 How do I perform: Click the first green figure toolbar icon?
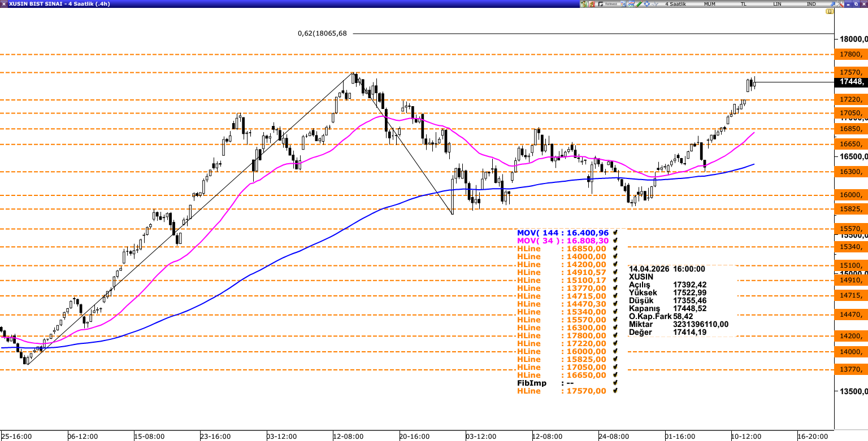pyautogui.click(x=584, y=4)
